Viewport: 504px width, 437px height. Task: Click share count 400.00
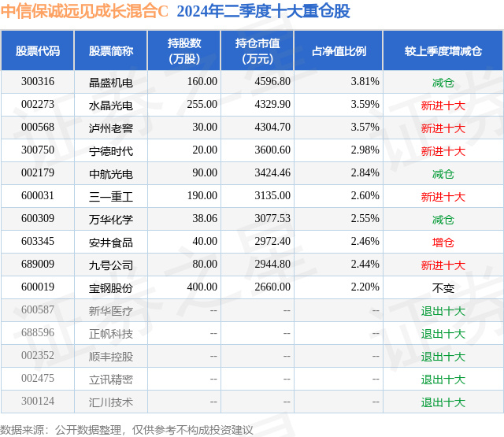(202, 287)
